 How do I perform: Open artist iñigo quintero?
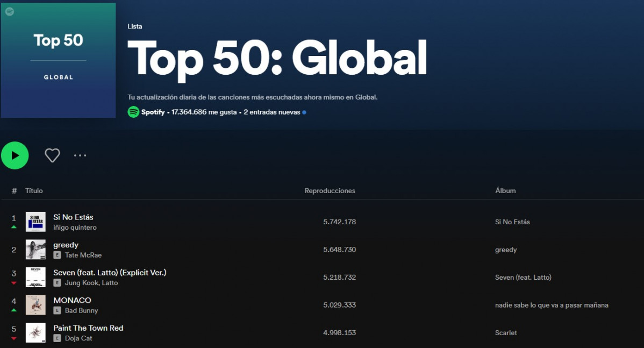(x=75, y=227)
